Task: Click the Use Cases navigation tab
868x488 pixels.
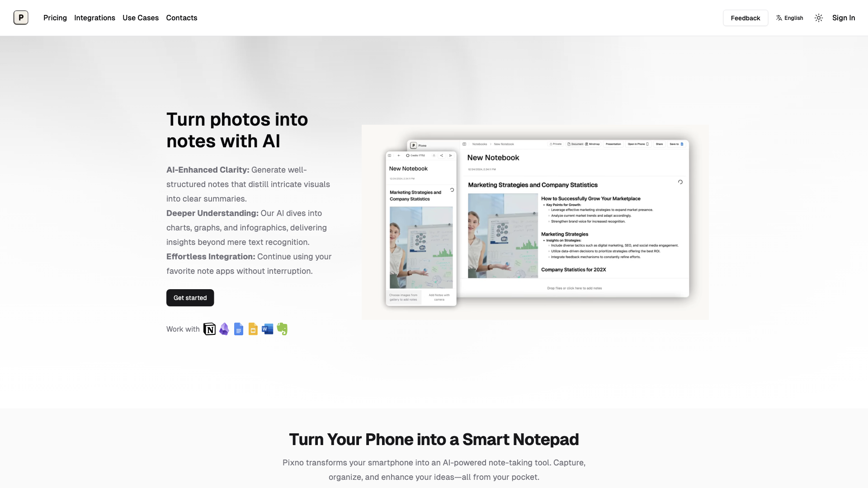Action: pos(140,17)
